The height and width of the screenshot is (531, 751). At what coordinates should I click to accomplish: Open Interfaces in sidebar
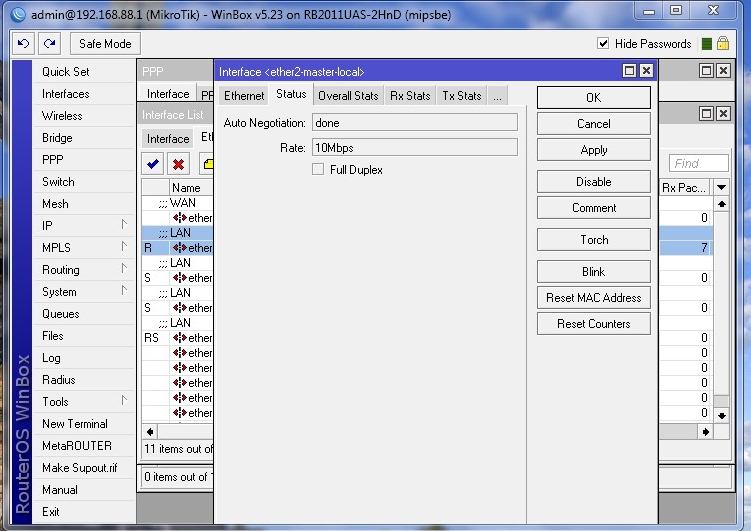click(x=66, y=94)
